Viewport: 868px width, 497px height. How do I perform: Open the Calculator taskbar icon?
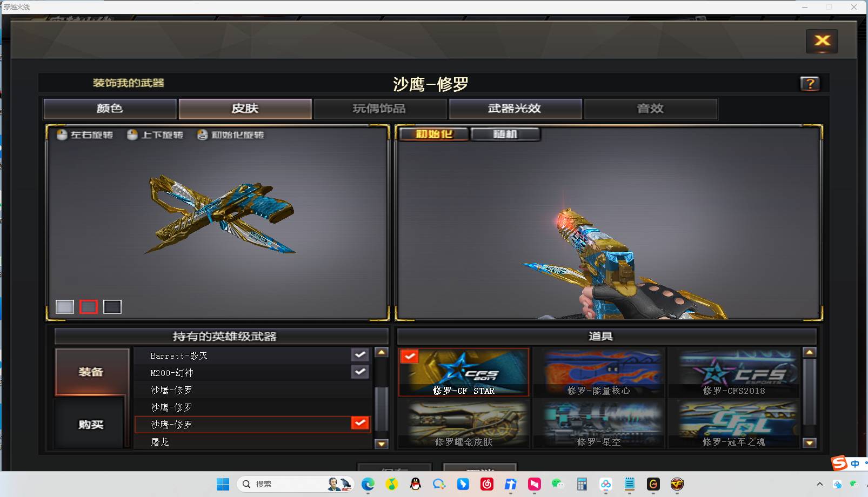point(582,484)
